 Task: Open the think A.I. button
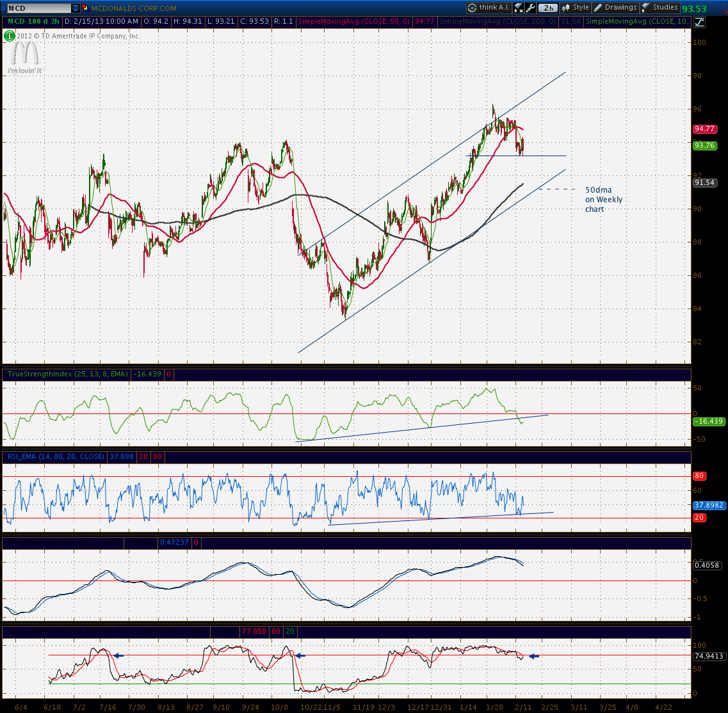[489, 8]
